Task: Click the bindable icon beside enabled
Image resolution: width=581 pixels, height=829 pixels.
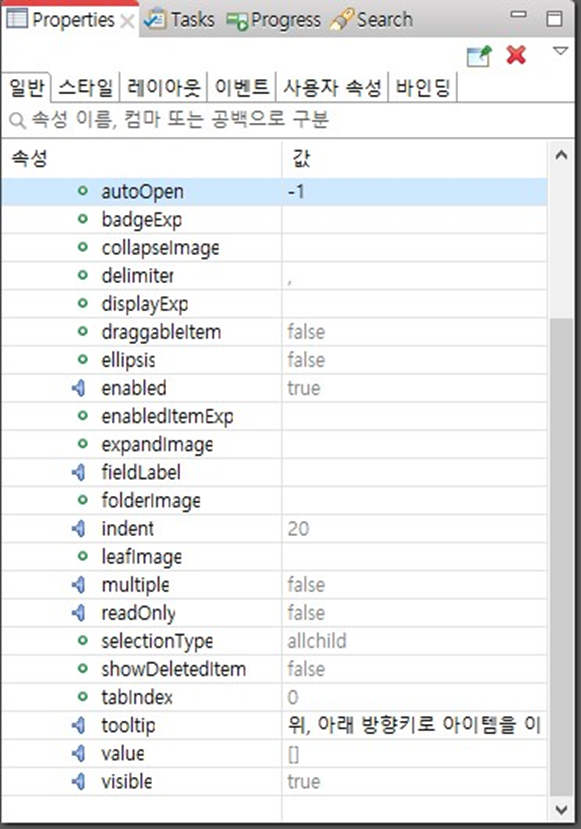Action: tap(78, 388)
